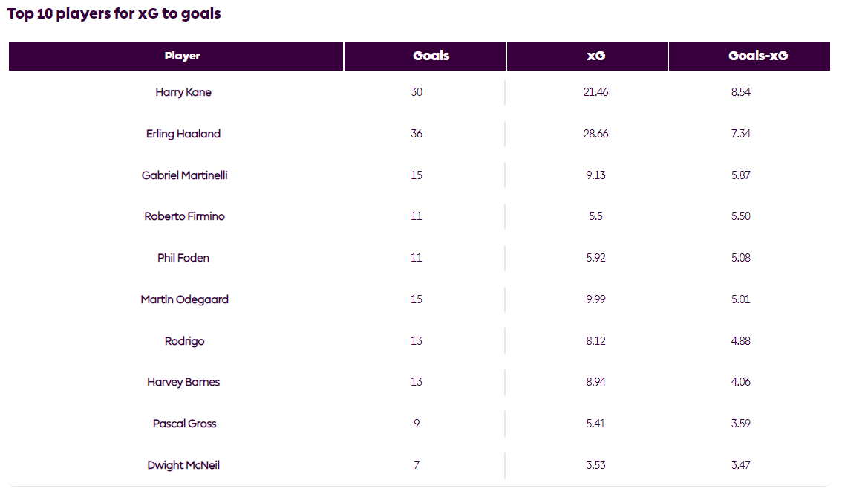Viewport: 868px width, 489px height.
Task: Click the 'Top 10 players' title heading
Action: [114, 13]
